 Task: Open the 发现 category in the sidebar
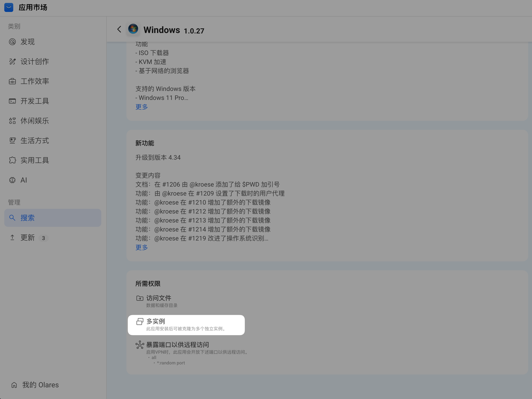pos(28,42)
